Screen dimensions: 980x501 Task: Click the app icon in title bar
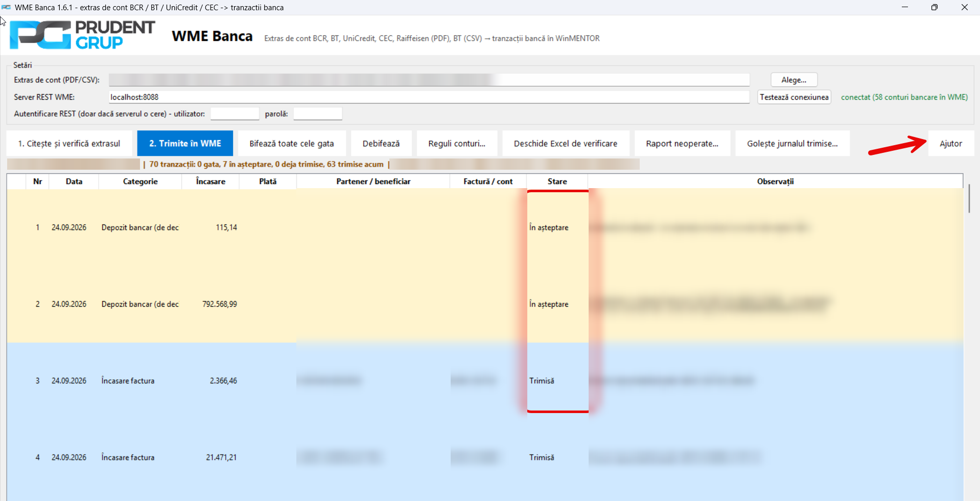point(6,7)
